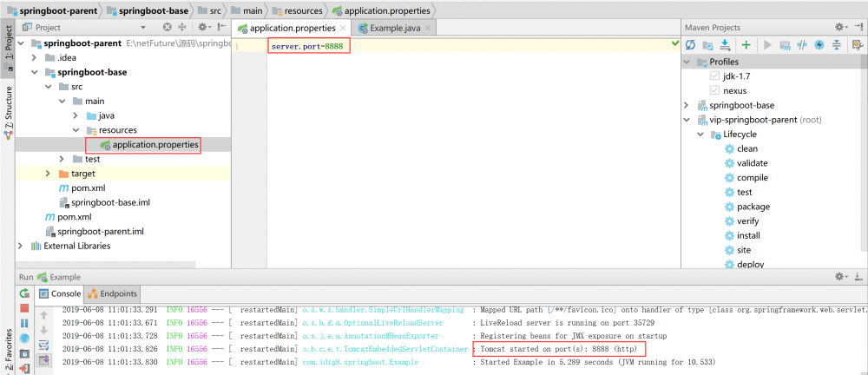Close the Example.java tab
This screenshot has height=375, width=868.
click(x=428, y=29)
